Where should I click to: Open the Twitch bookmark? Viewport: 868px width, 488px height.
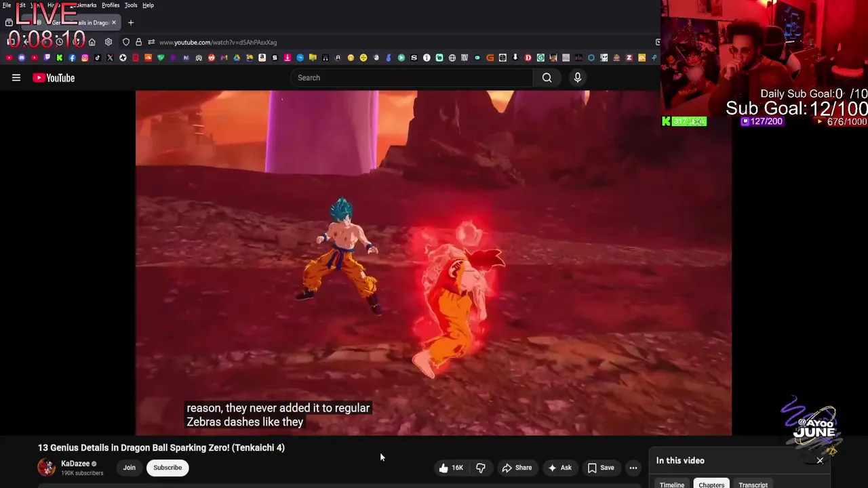47,58
